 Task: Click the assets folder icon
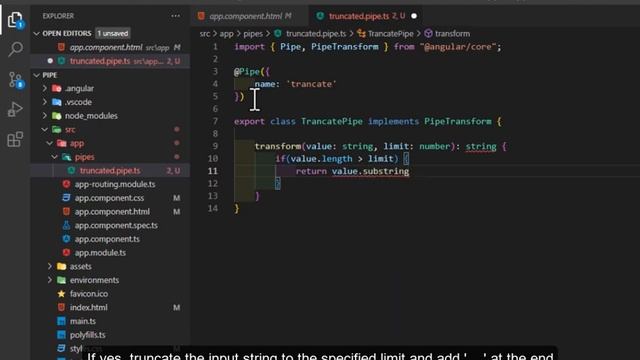tap(62, 267)
